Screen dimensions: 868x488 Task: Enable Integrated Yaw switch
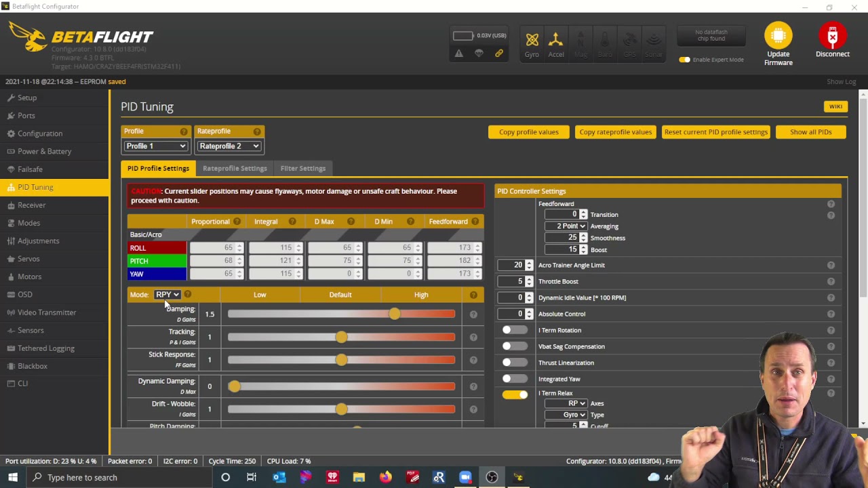click(515, 379)
